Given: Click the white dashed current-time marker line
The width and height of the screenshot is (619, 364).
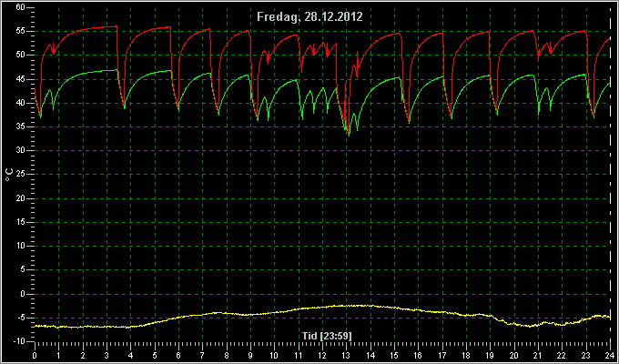Looking at the screenshot, I should point(610,174).
